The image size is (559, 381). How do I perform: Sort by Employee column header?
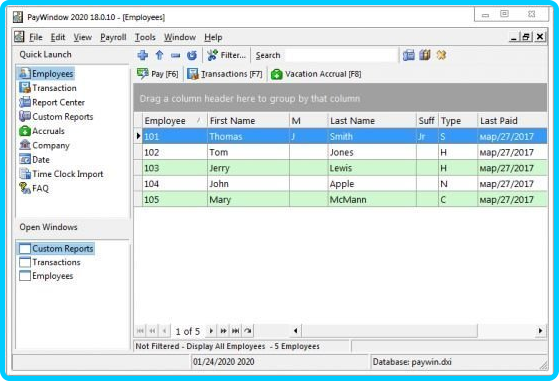175,121
